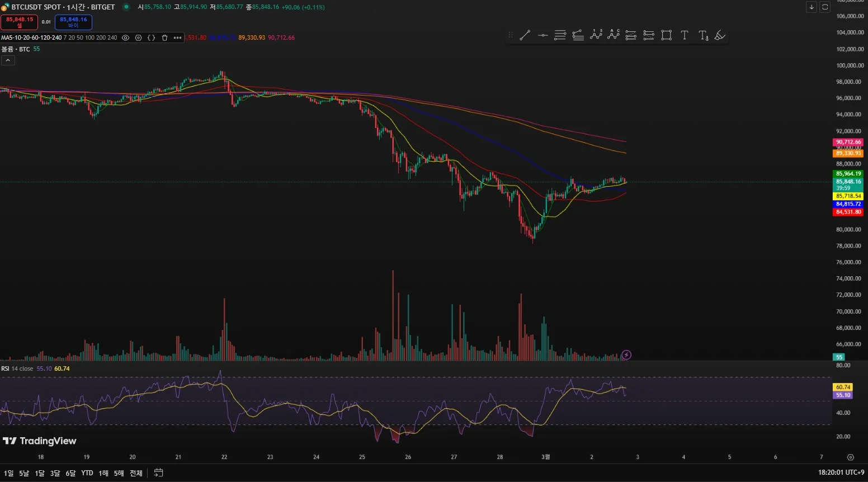Screen dimensions: 868x482
Task: Click the current price label 85,848.16
Action: click(848, 185)
